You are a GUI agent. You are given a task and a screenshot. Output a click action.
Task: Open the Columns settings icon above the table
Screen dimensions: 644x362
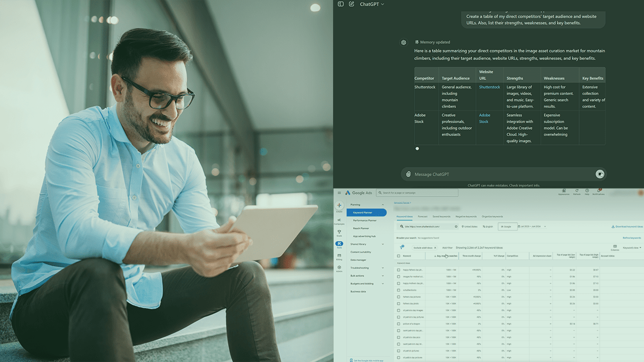pos(615,246)
